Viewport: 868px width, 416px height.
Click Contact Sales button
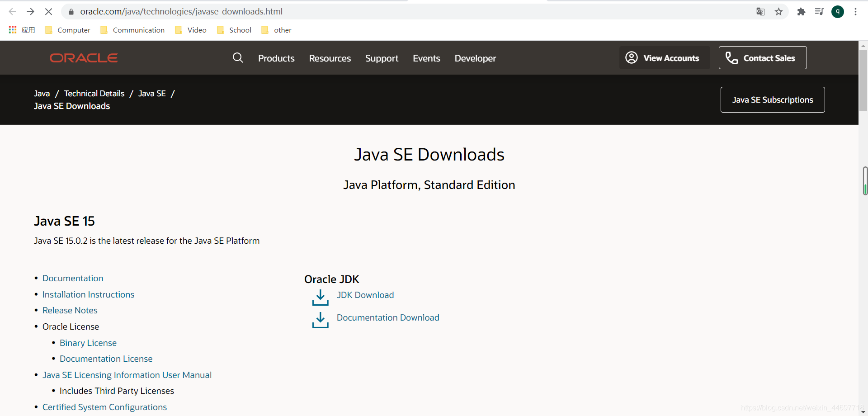coord(763,58)
